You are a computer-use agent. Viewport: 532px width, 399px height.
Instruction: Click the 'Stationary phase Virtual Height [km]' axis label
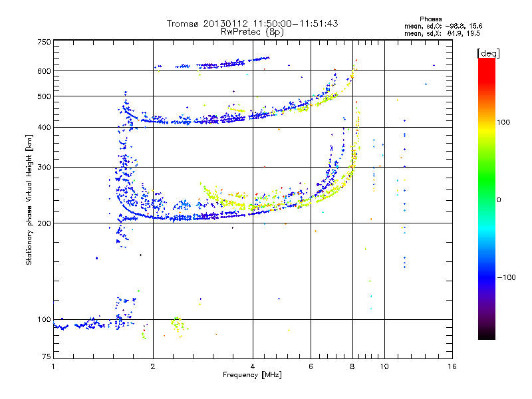pos(29,200)
